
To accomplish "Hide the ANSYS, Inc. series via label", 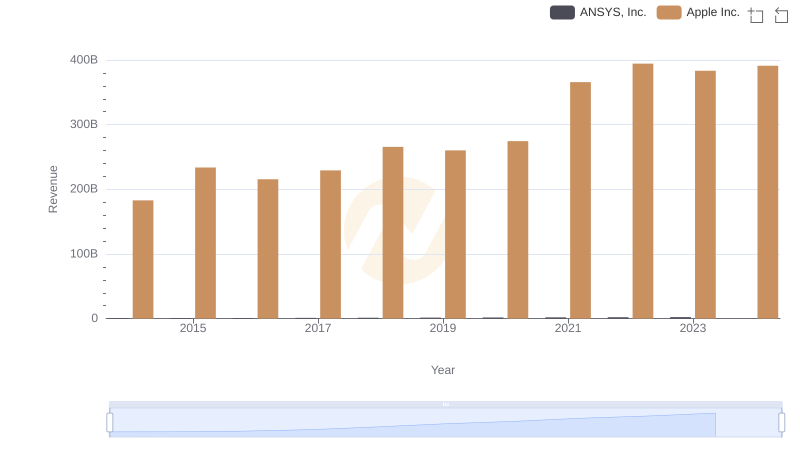I will 612,13.
